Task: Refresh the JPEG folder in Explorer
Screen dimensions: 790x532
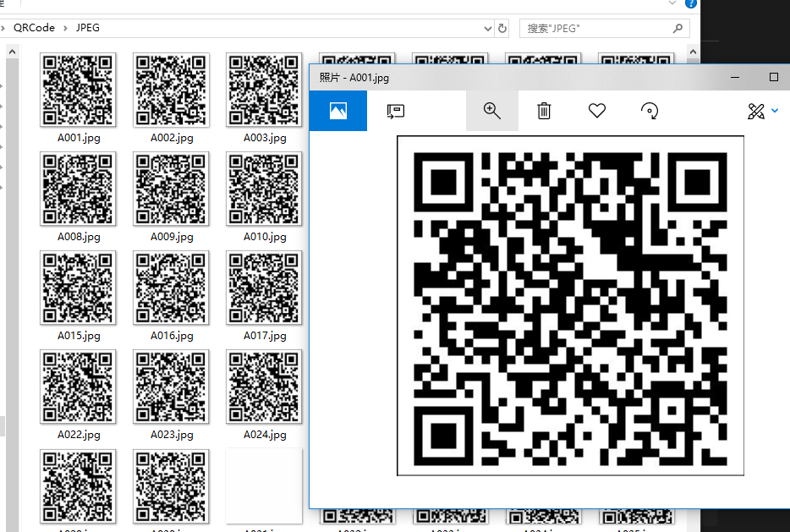Action: pyautogui.click(x=502, y=28)
